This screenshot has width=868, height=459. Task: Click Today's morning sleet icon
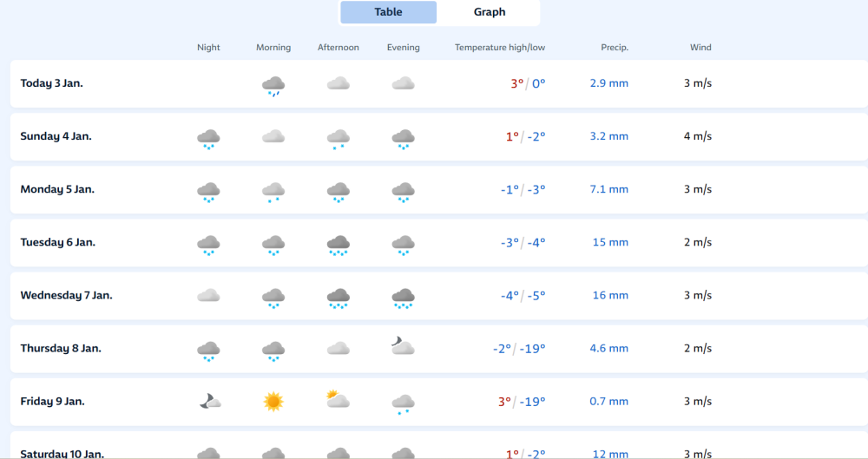coord(273,85)
